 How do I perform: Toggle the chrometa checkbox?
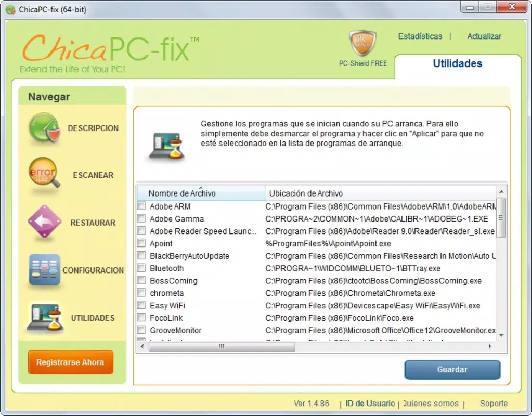tap(141, 292)
